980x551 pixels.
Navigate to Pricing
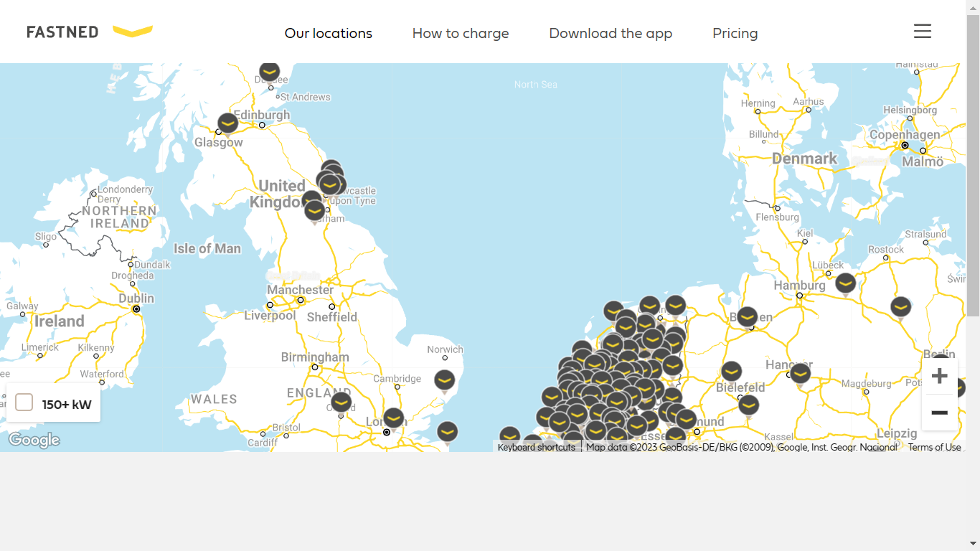(x=735, y=33)
